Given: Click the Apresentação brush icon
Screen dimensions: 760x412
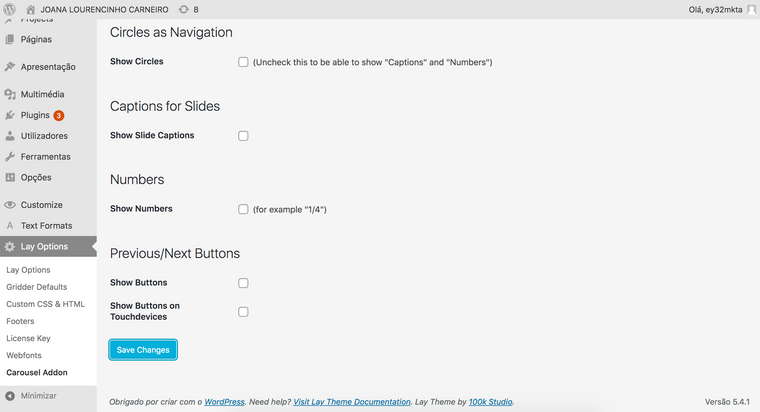Looking at the screenshot, I should [x=10, y=67].
